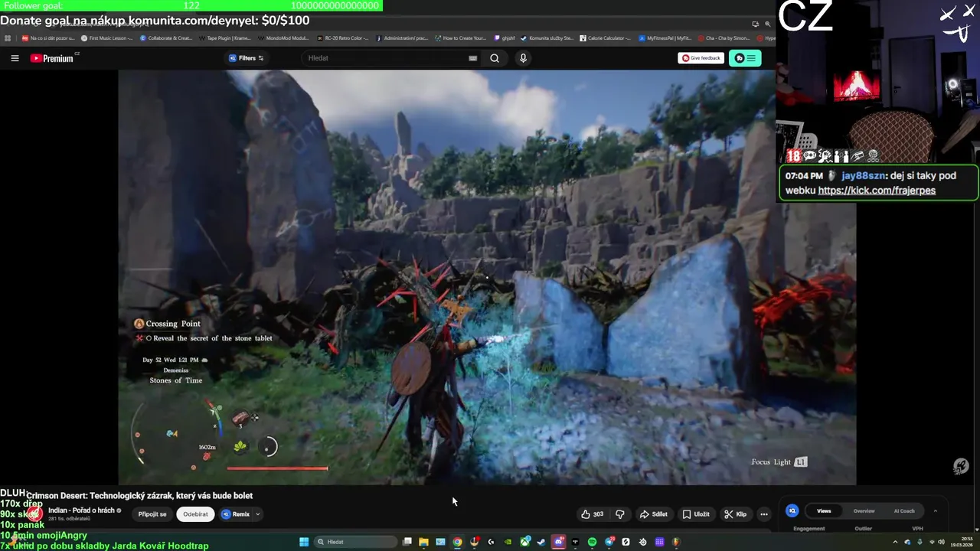980x551 pixels.
Task: Open the MyFitnessPal bookmark
Action: (665, 37)
